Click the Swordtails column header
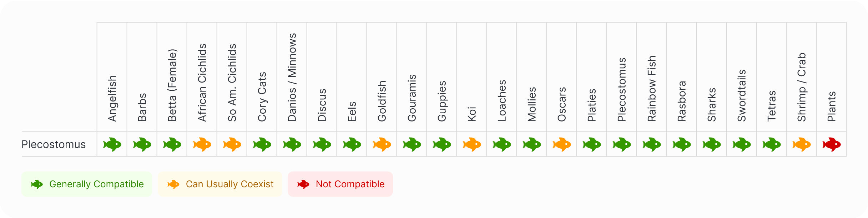This screenshot has width=868, height=218. coord(742,96)
